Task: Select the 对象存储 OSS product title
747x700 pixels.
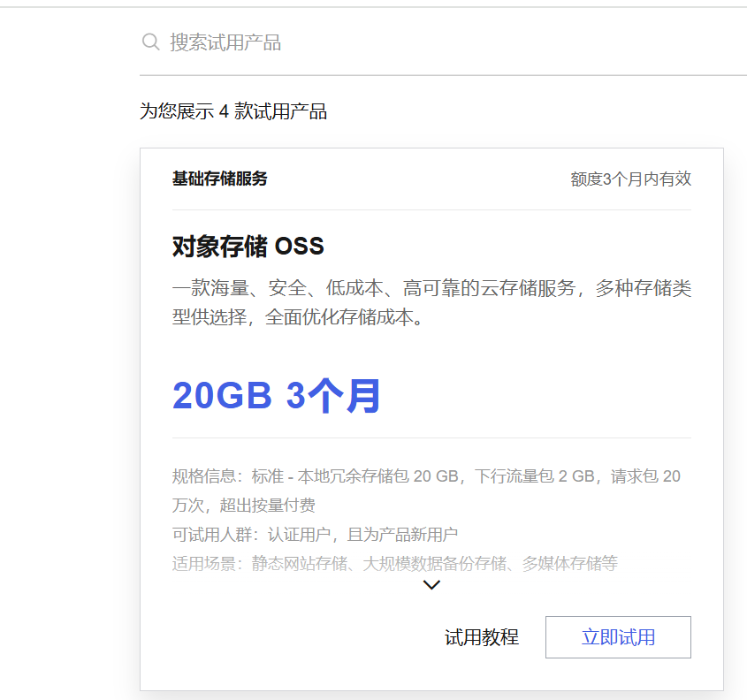Action: 248,247
